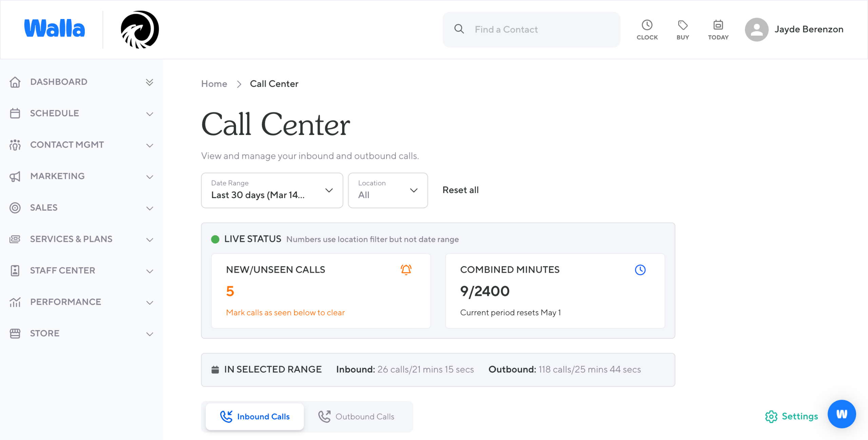Open the Date Range dropdown
This screenshot has width=868, height=440.
coord(272,190)
